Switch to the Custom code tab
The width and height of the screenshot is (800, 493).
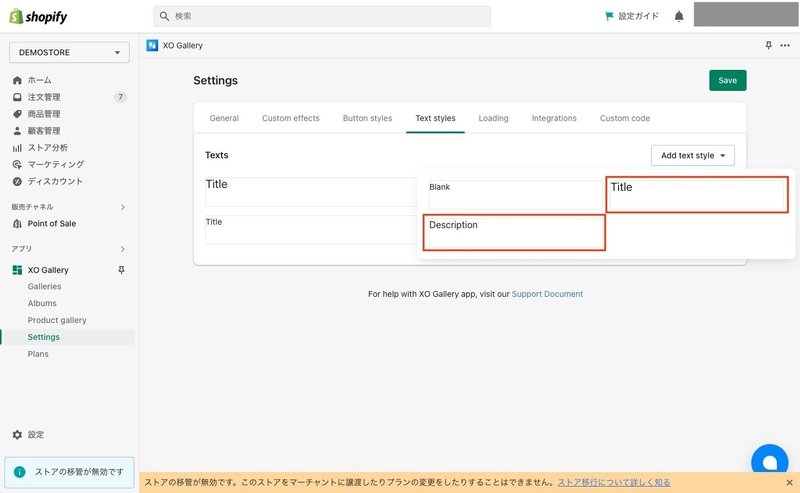click(x=625, y=118)
